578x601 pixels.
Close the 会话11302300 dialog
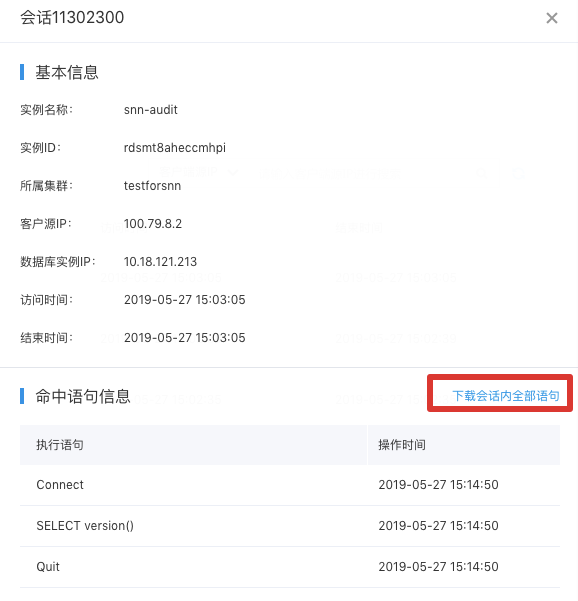pyautogui.click(x=552, y=18)
